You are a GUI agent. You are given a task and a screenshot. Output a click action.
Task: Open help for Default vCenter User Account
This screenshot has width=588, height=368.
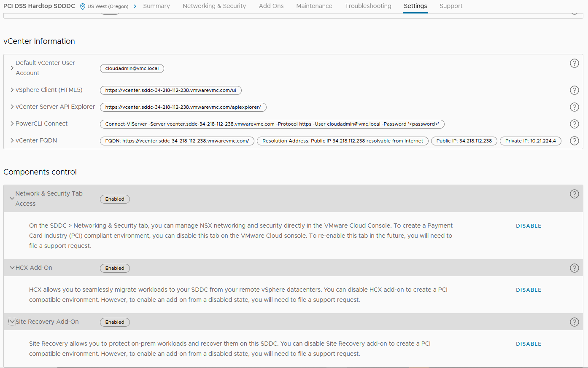[574, 63]
